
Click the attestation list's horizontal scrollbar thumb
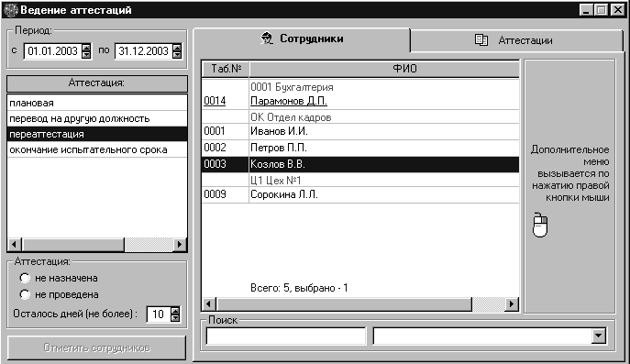(x=73, y=244)
